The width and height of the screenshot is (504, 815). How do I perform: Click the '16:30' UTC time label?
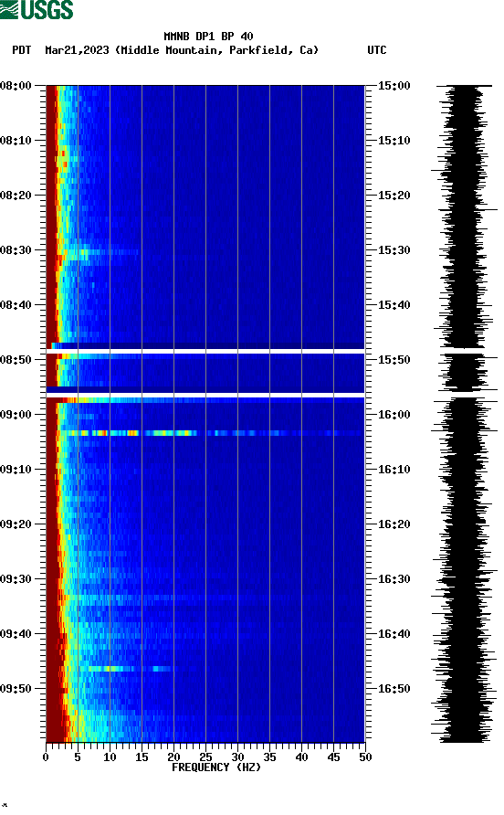394,579
